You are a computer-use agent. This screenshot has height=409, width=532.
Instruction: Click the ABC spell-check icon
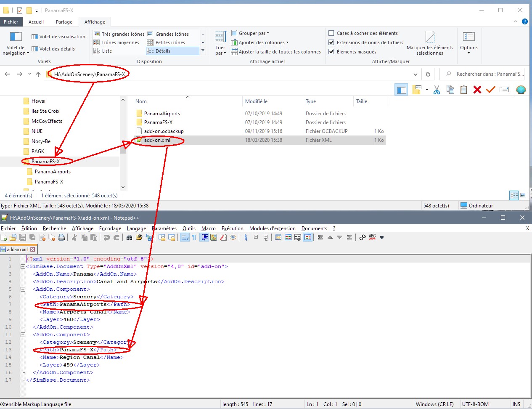pyautogui.click(x=372, y=237)
